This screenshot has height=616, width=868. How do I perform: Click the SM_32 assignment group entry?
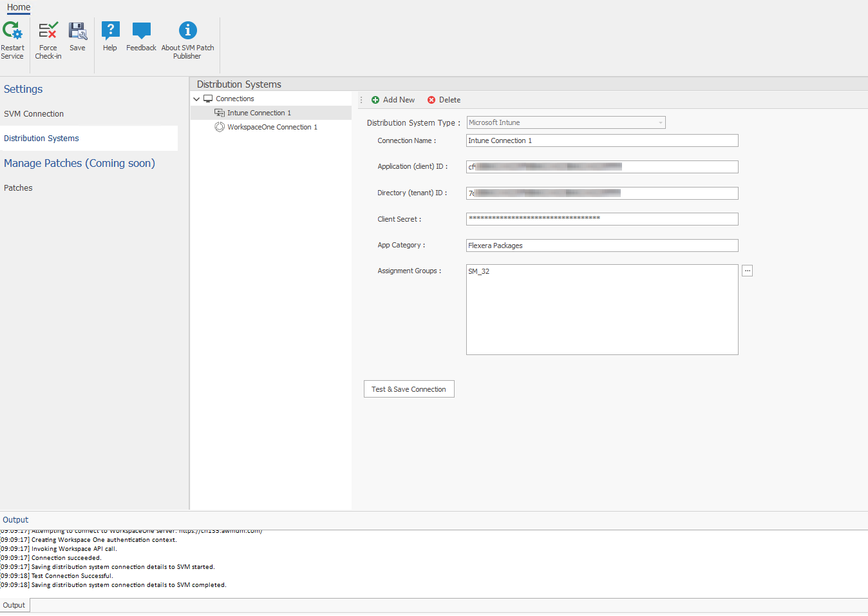(x=479, y=271)
